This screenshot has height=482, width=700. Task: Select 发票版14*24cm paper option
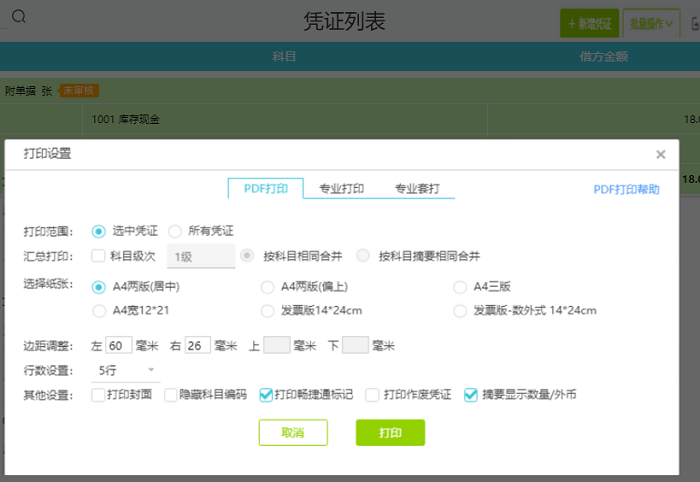tap(267, 311)
